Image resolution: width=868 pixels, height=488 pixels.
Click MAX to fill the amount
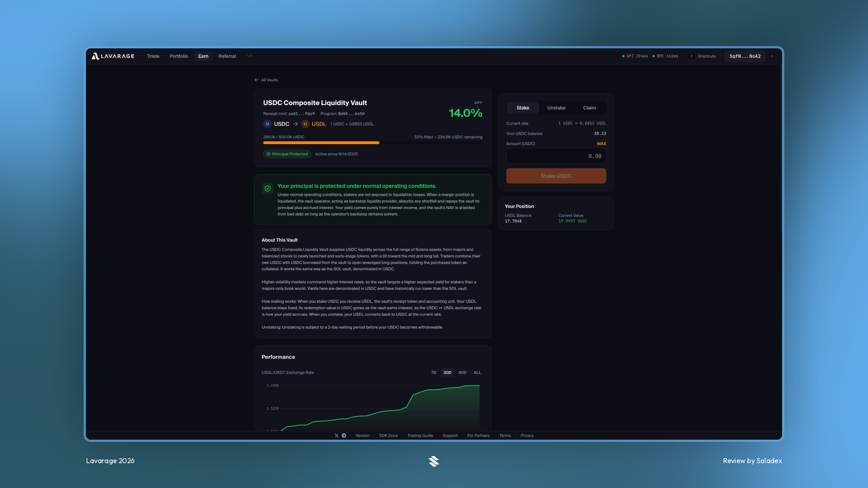point(601,144)
